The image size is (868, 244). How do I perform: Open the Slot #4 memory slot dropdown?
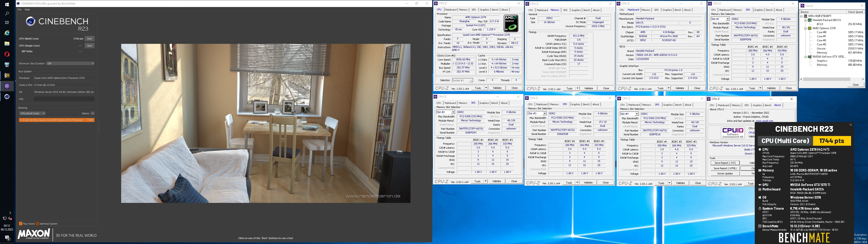629,114
